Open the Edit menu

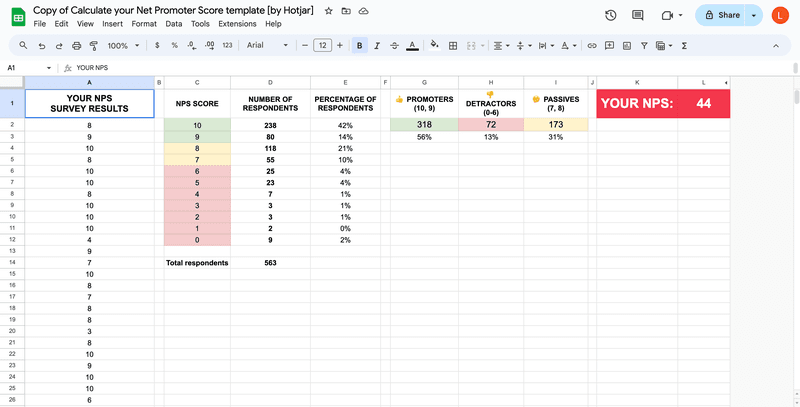[x=61, y=23]
